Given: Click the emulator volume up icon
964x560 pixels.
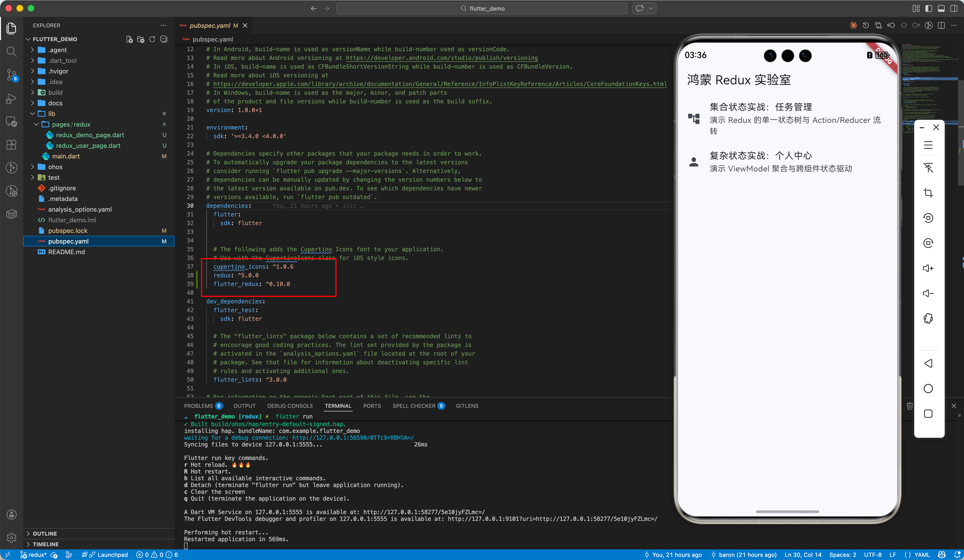Looking at the screenshot, I should pos(928,268).
